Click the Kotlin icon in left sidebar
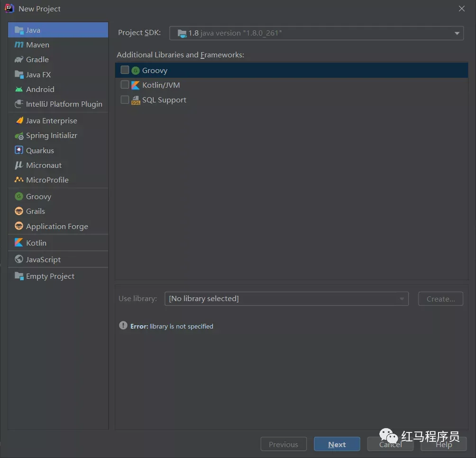 (x=19, y=242)
